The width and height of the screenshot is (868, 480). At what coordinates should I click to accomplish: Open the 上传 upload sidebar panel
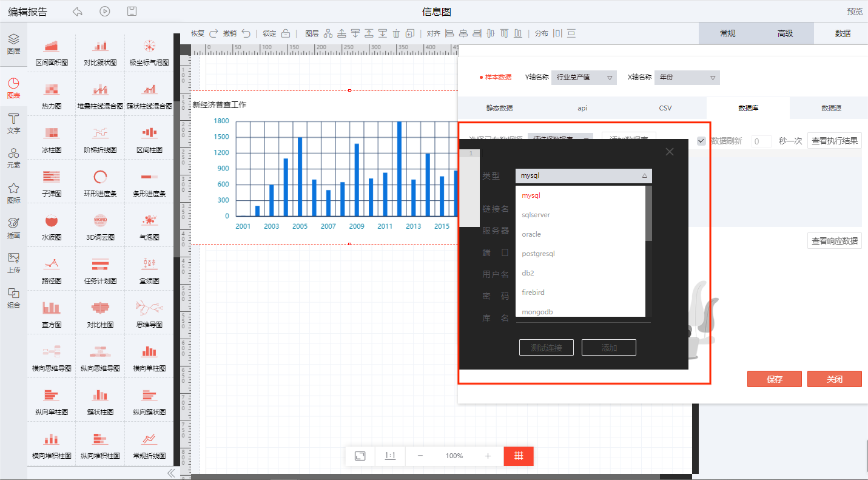13,263
